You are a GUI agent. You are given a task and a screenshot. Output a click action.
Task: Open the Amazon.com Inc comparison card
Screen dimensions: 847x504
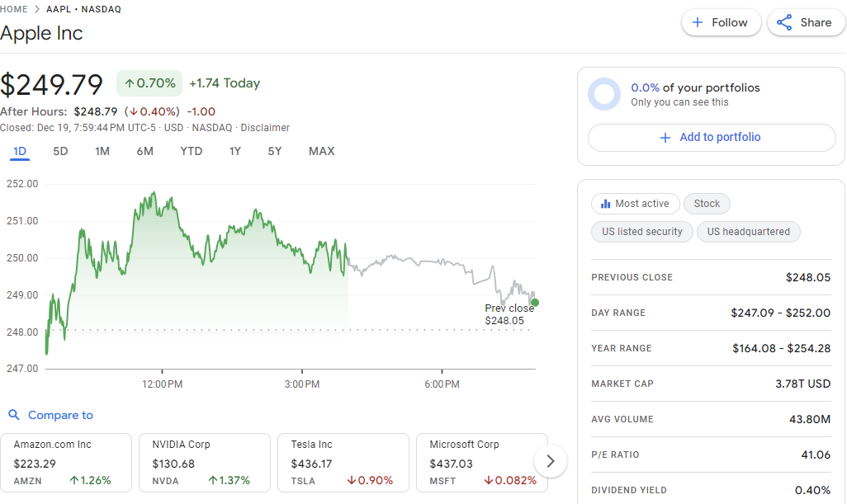(66, 463)
